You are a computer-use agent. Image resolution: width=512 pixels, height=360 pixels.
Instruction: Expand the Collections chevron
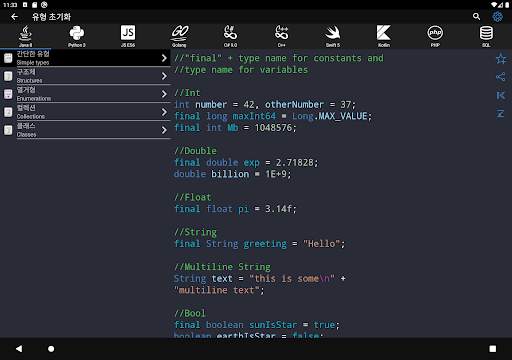164,112
